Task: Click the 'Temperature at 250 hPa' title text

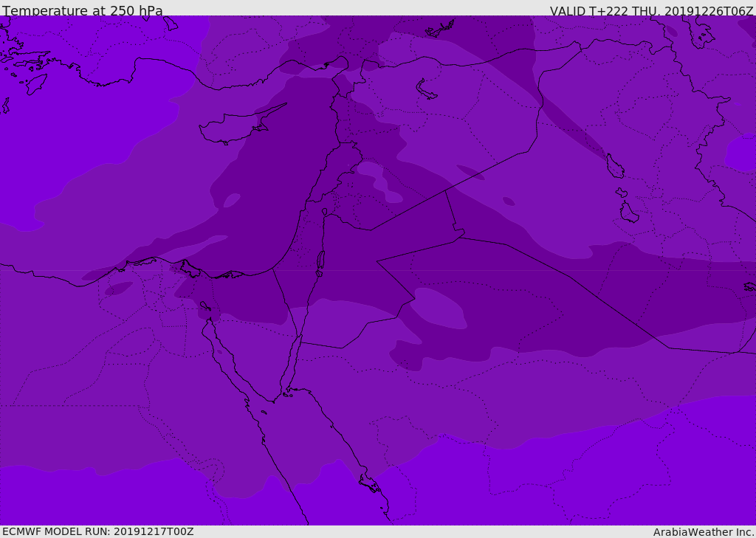Action: pyautogui.click(x=83, y=10)
